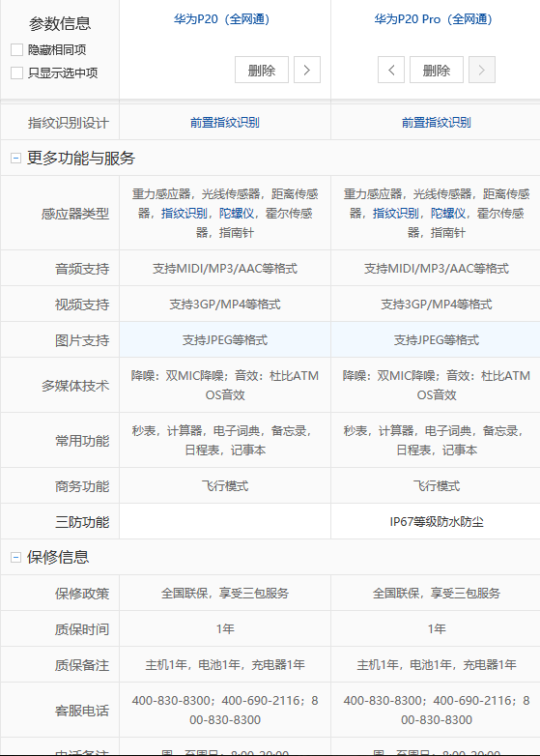Viewport: 540px width, 756px height.
Task: Open 前置指纹识别 link in P20 Pro column
Action: 437,123
